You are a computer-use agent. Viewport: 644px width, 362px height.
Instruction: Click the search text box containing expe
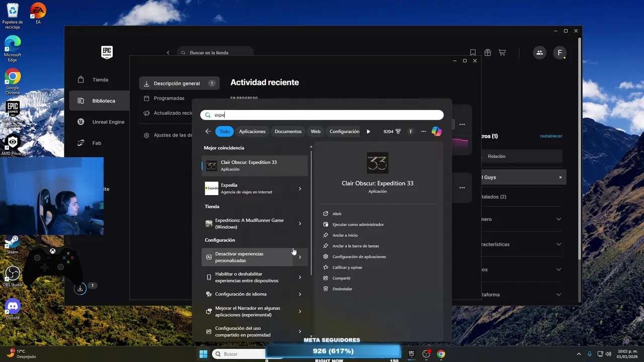pyautogui.click(x=322, y=115)
